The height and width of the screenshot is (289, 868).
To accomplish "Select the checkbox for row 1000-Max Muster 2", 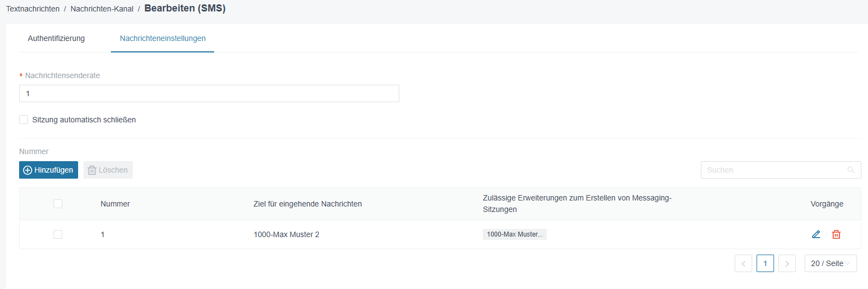I will tap(58, 234).
